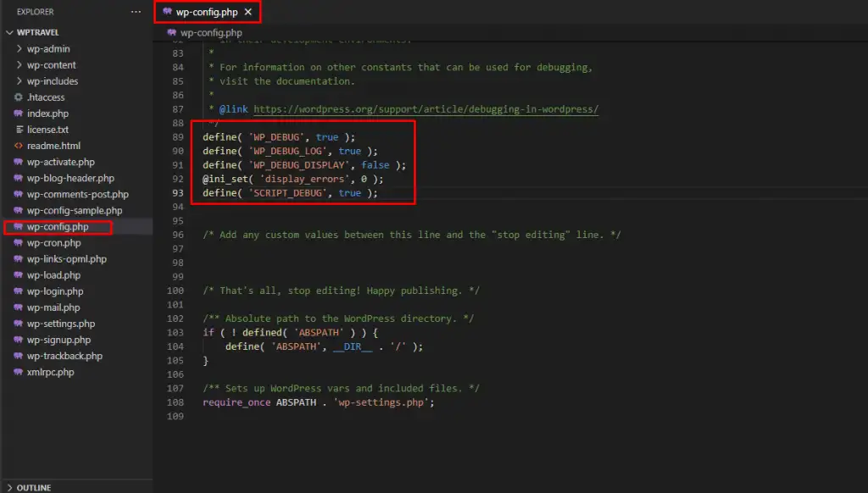Click the PHP icon in wp-config.php breadcrumb
The image size is (868, 493).
(x=173, y=33)
